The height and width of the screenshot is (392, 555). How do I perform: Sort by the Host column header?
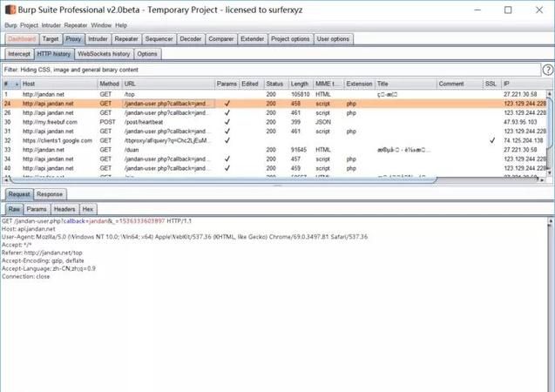[x=58, y=84]
